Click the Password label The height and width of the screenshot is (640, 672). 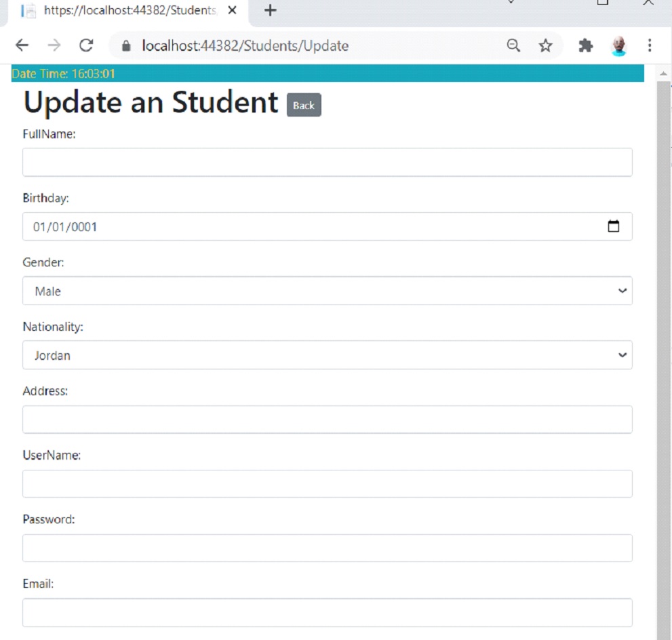[x=48, y=519]
